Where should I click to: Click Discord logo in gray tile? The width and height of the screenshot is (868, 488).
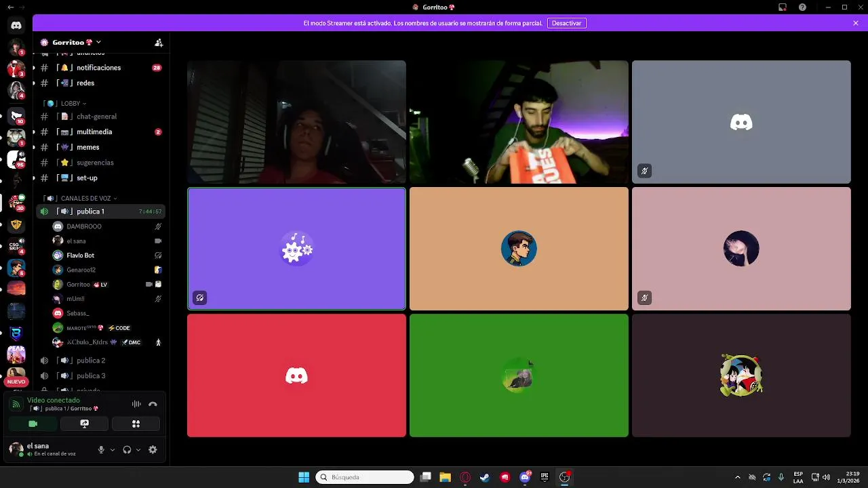pyautogui.click(x=741, y=123)
